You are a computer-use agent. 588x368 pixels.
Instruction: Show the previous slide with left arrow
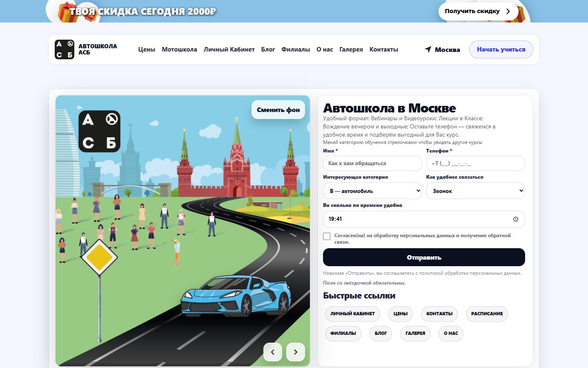tap(273, 352)
